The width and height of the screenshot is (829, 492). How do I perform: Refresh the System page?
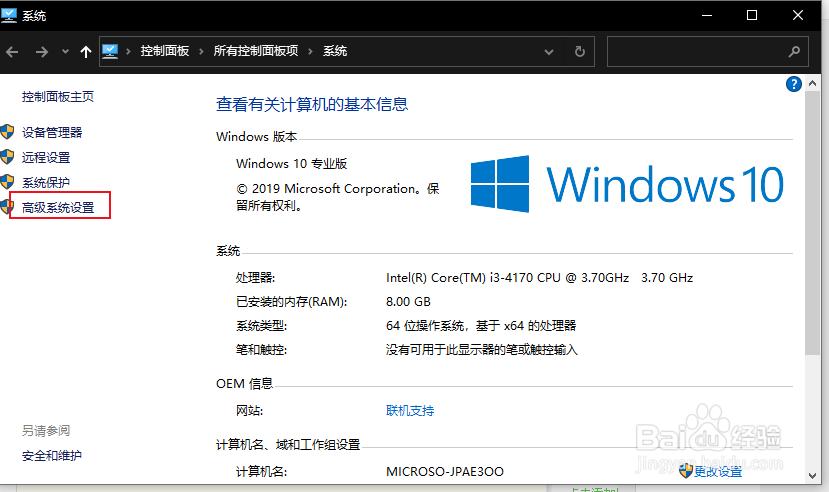click(x=579, y=52)
